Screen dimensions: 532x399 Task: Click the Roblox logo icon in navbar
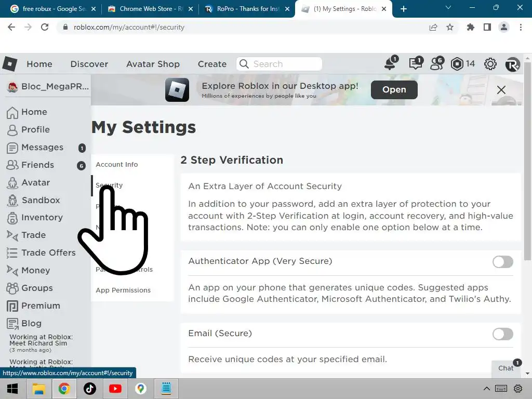tap(9, 64)
